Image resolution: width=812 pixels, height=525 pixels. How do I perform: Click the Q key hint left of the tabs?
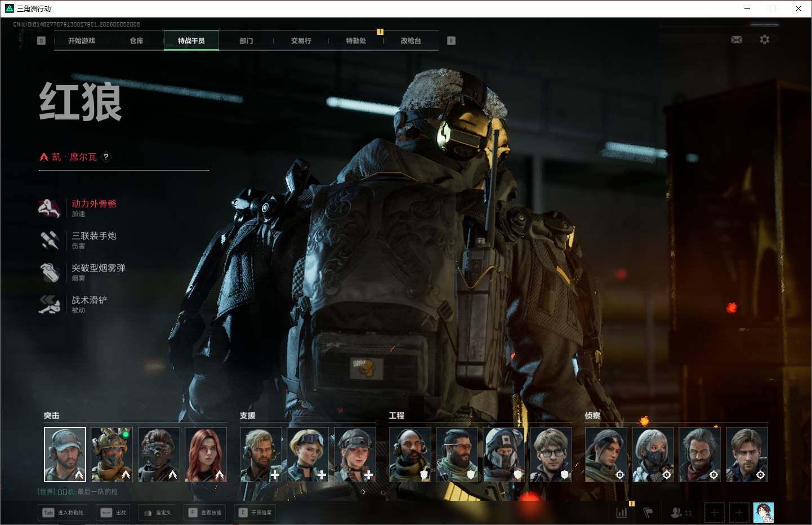(41, 41)
